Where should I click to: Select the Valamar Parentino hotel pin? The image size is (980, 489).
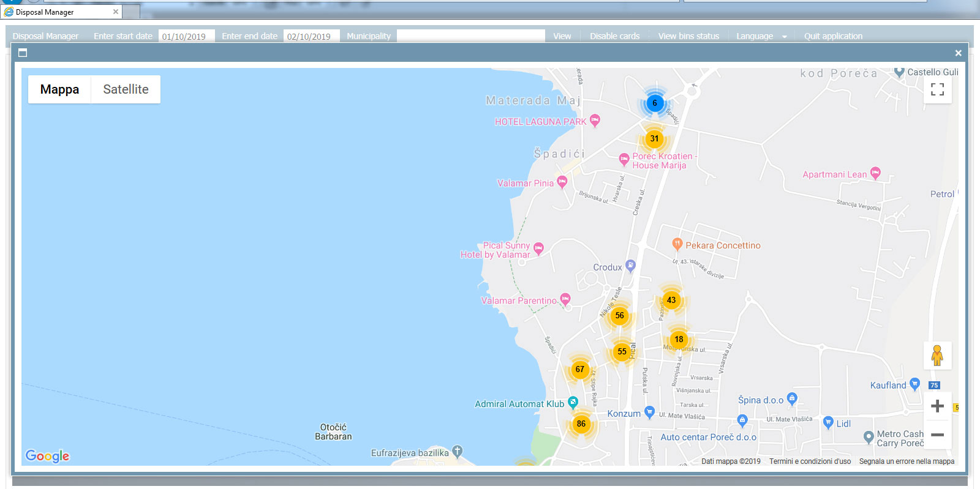pyautogui.click(x=565, y=299)
